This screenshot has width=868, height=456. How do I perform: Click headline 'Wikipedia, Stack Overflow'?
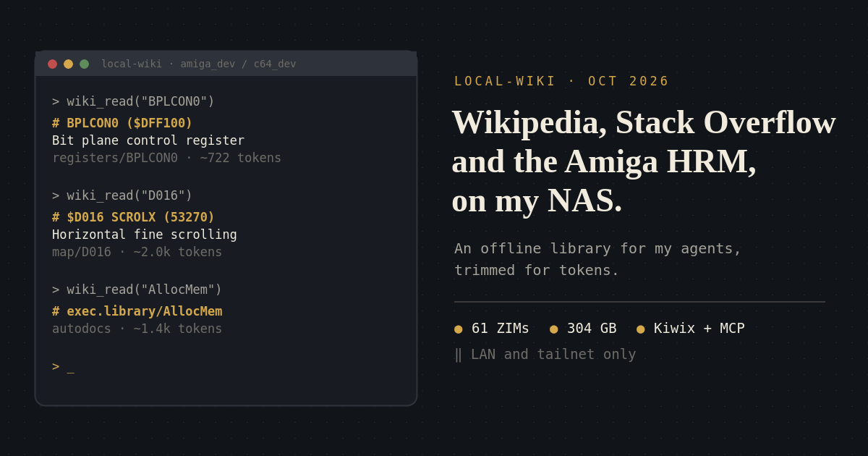pyautogui.click(x=644, y=122)
